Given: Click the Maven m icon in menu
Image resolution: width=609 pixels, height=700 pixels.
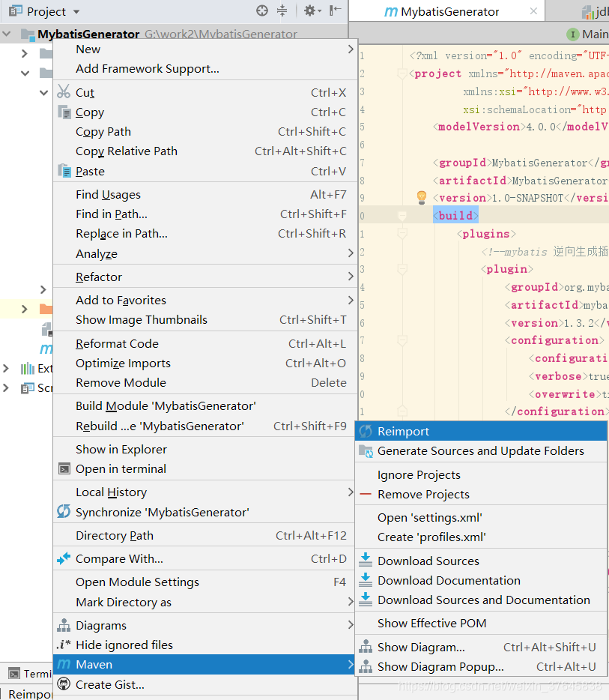Looking at the screenshot, I should 64,664.
